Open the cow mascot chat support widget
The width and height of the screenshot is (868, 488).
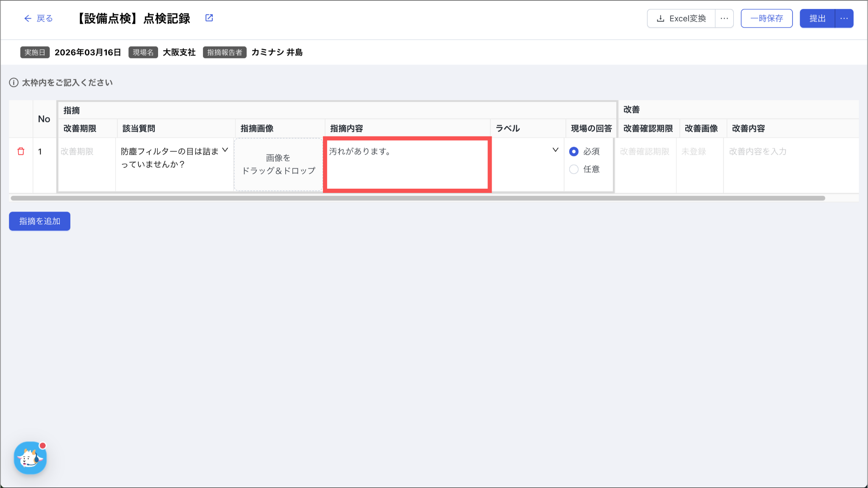coord(30,458)
